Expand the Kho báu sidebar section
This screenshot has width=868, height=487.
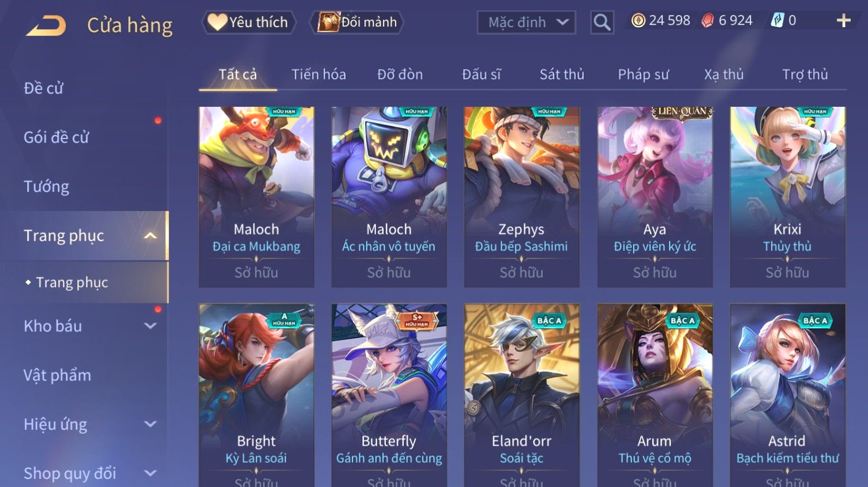(x=150, y=325)
